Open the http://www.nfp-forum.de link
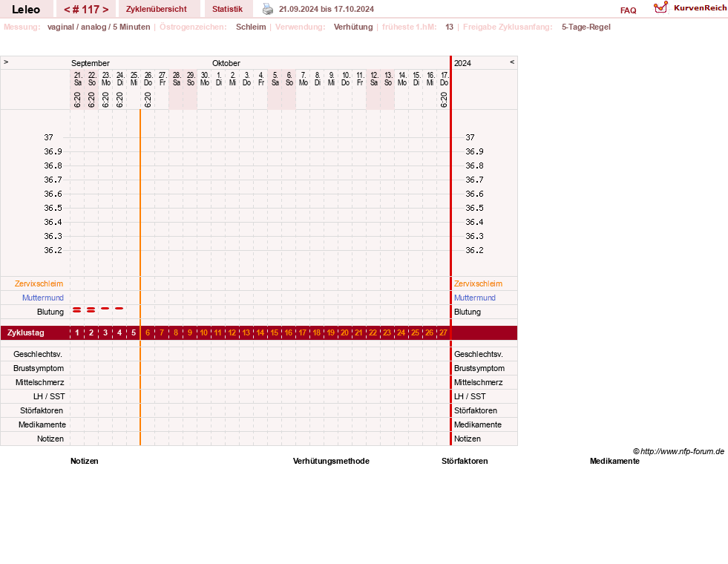The height and width of the screenshot is (564, 728). click(683, 451)
